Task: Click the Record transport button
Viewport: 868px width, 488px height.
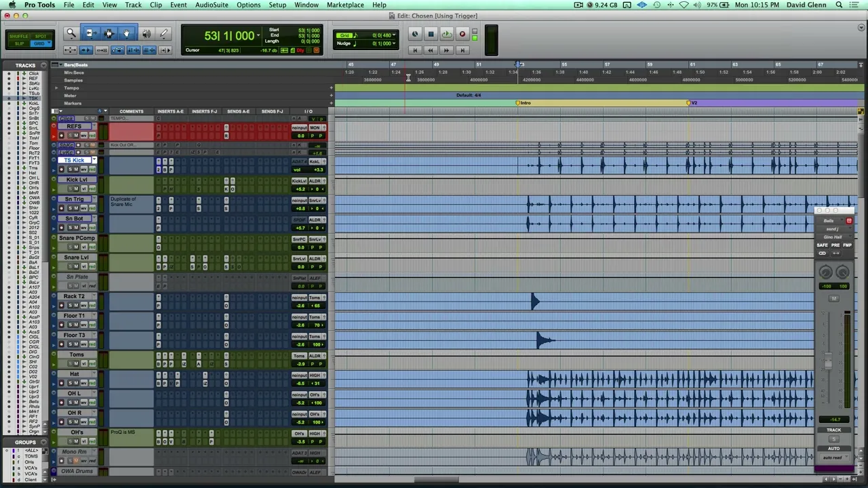Action: point(462,34)
